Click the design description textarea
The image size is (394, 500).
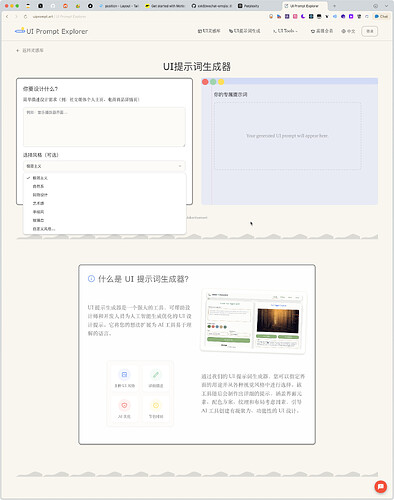click(104, 127)
